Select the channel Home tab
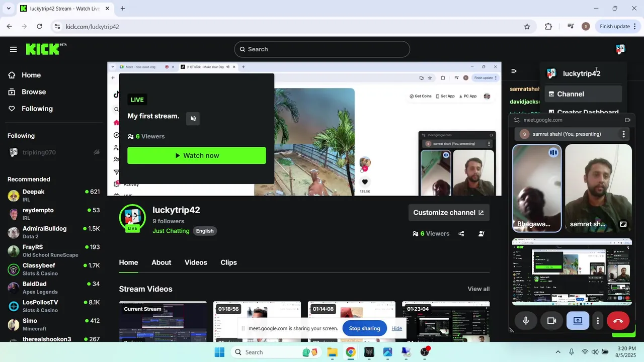Viewport: 644px width, 362px height. tap(128, 262)
